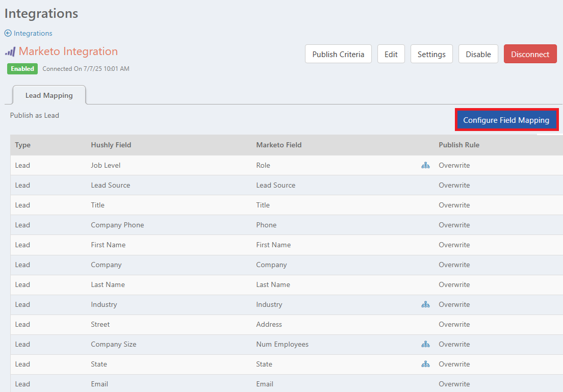Select the Street Hushly field cell
Image resolution: width=563 pixels, height=392 pixels.
[x=100, y=325]
